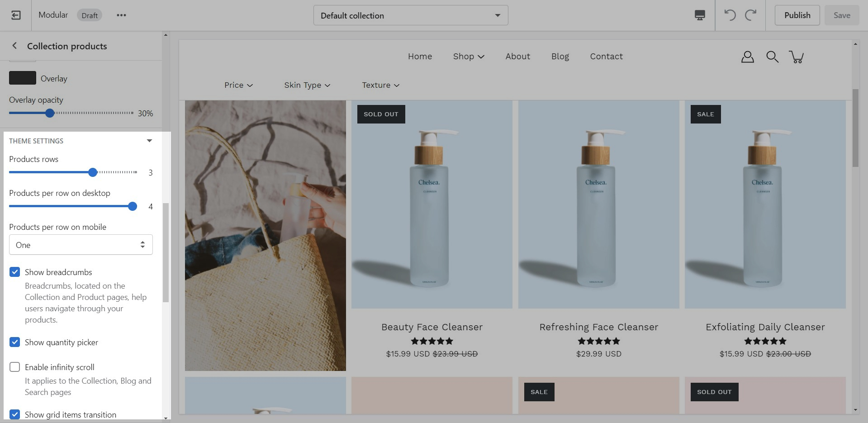This screenshot has height=423, width=868.
Task: Click the desktop preview device icon
Action: point(699,15)
